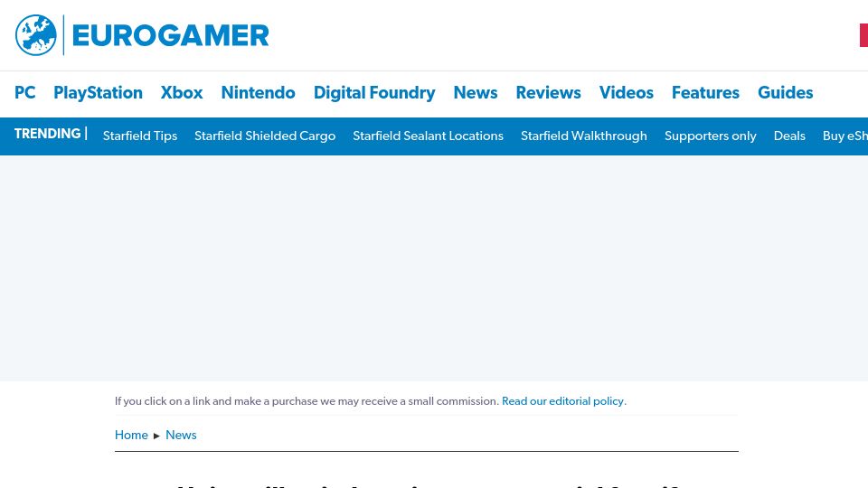Open the News menu item

coord(476,92)
